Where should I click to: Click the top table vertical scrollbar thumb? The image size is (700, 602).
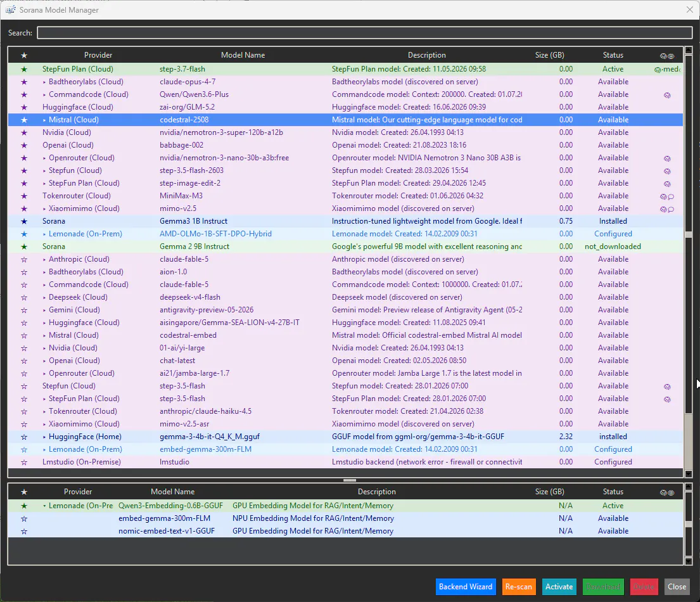click(x=689, y=235)
